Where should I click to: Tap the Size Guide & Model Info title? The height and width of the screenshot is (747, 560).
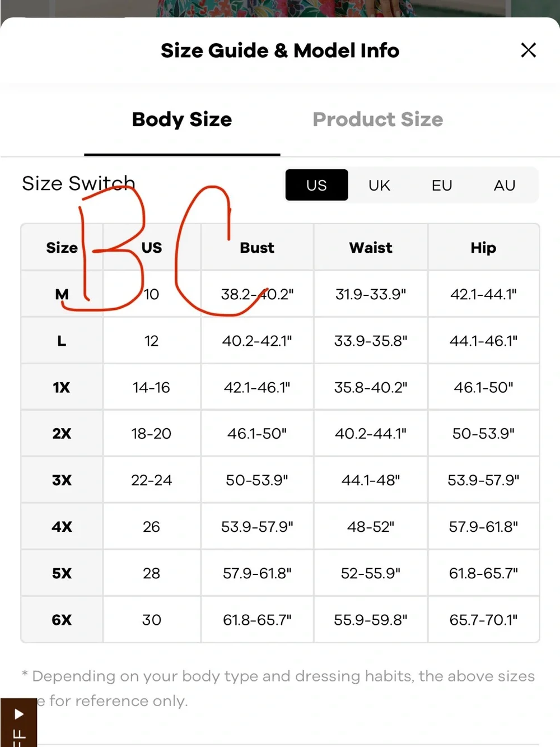[x=280, y=50]
